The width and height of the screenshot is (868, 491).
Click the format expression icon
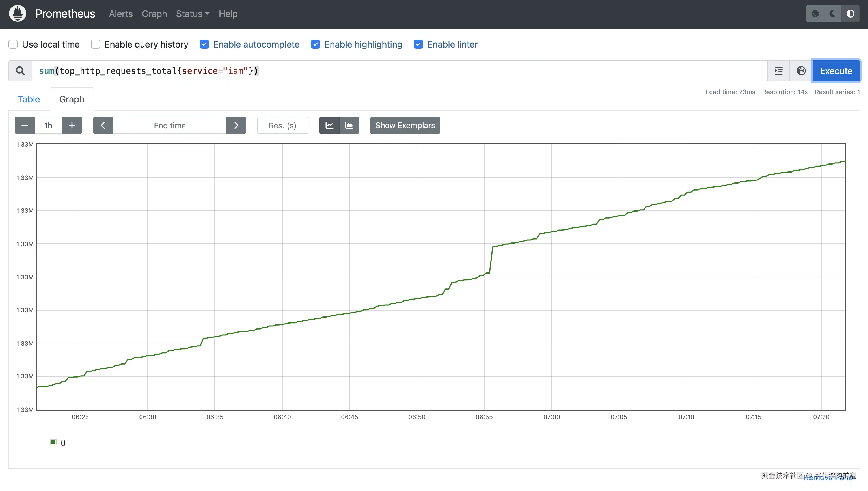point(778,71)
